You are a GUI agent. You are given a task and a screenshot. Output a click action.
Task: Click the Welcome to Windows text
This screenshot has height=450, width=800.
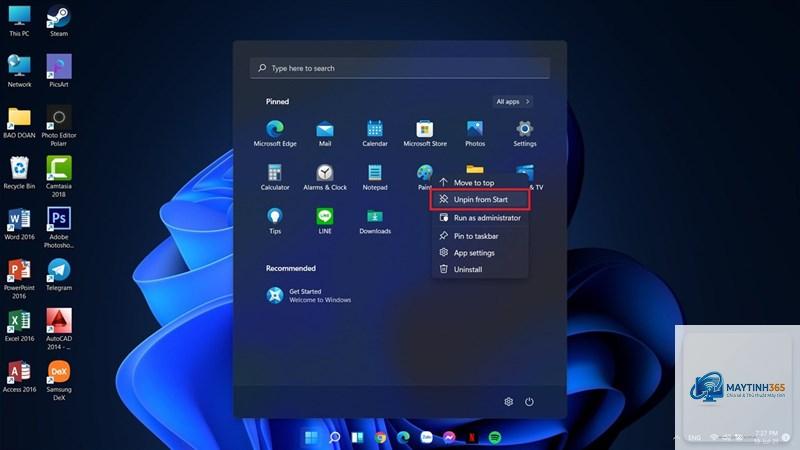click(320, 300)
